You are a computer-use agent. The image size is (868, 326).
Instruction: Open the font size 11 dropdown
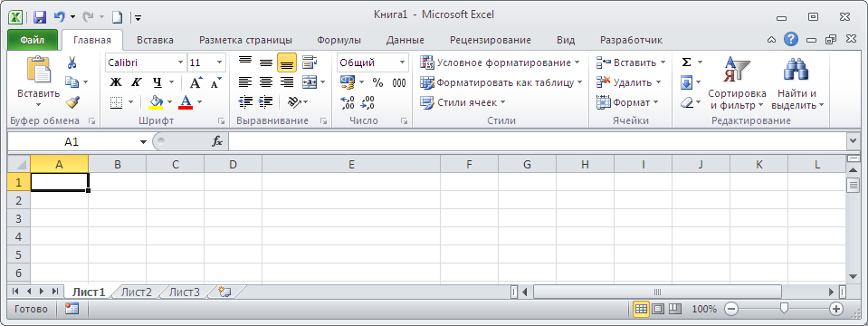click(220, 62)
